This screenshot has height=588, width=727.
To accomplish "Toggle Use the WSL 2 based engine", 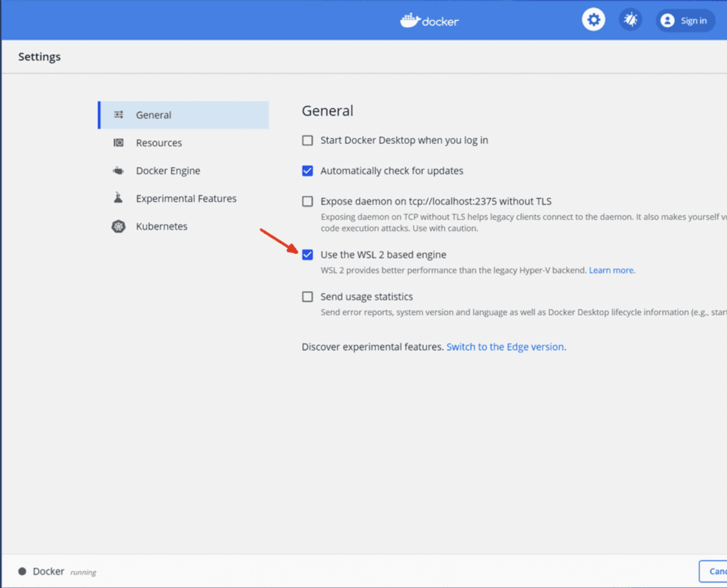I will click(308, 255).
